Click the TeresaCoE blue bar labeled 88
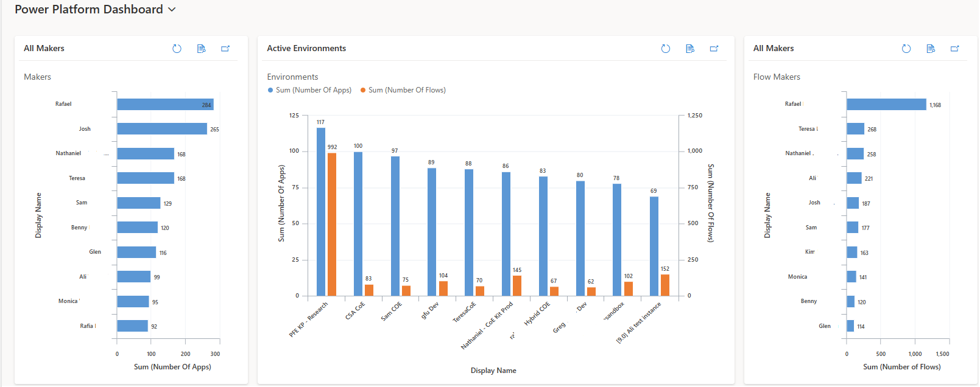 pos(469,232)
